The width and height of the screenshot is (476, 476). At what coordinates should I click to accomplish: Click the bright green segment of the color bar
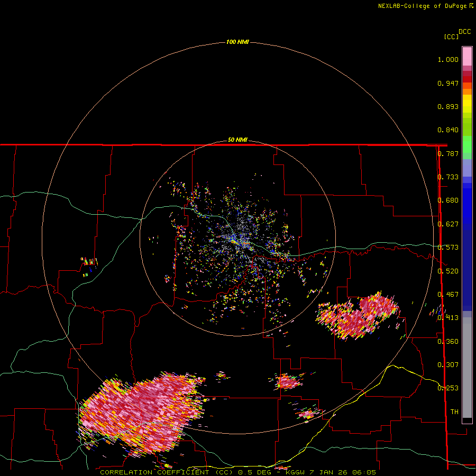pyautogui.click(x=467, y=144)
